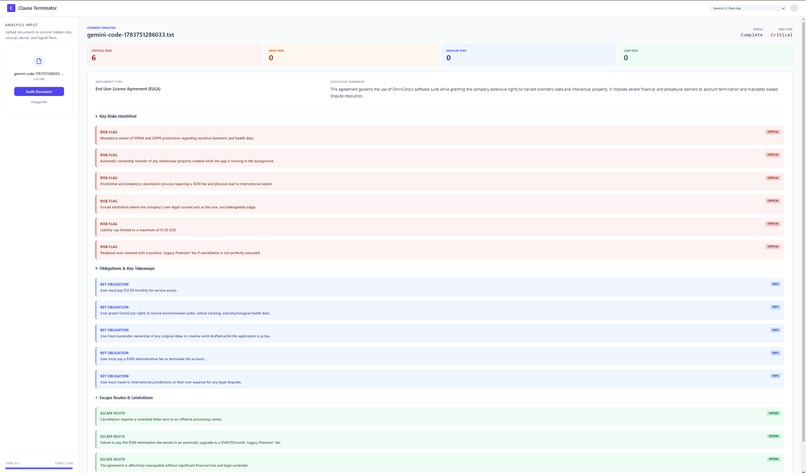Click the 'effectively inescapable' escape route

click(439, 462)
